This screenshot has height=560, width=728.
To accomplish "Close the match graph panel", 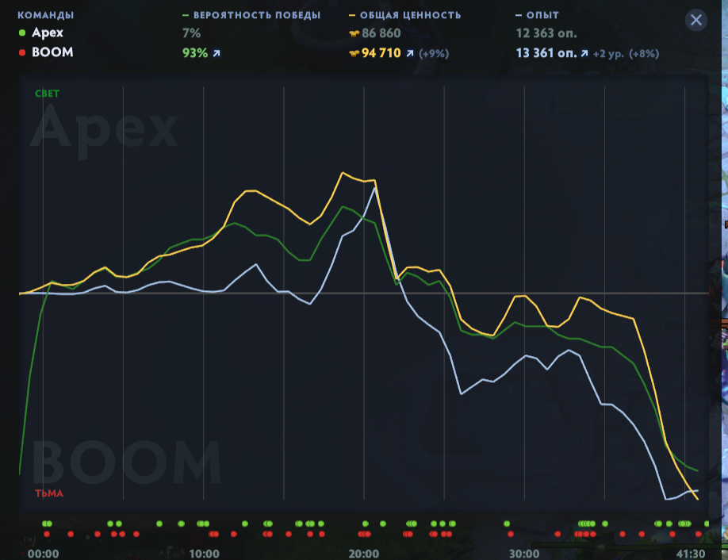I will point(696,20).
